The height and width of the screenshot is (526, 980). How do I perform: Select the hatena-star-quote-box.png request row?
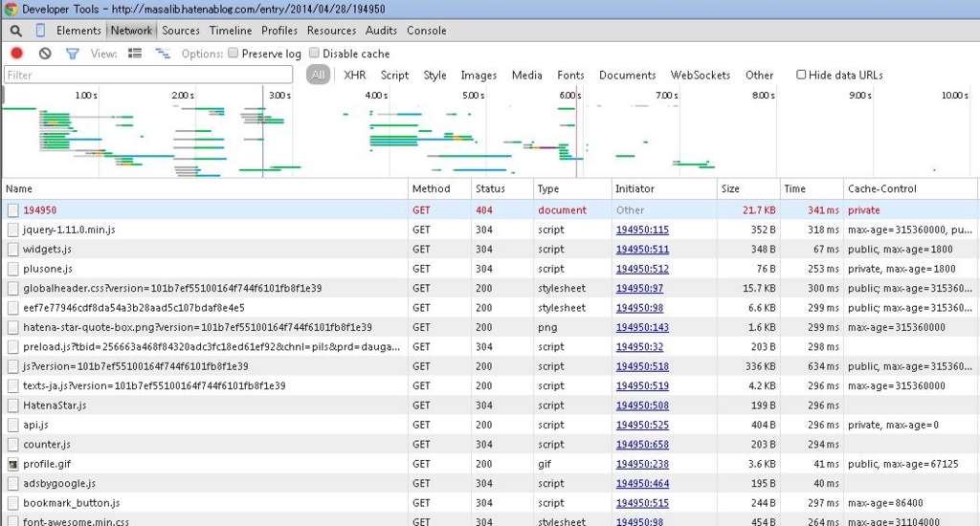pos(490,327)
